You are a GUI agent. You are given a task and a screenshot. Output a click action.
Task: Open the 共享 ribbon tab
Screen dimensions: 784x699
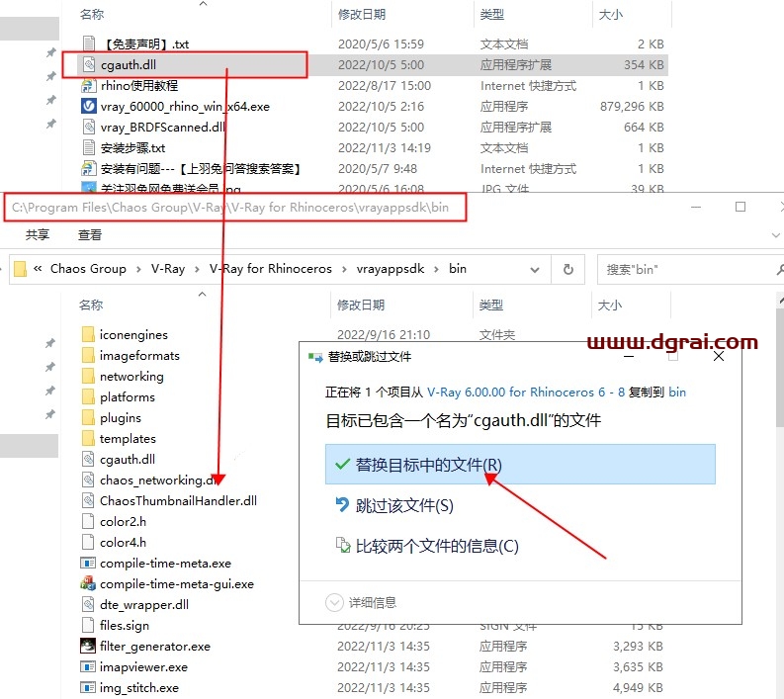tap(38, 235)
